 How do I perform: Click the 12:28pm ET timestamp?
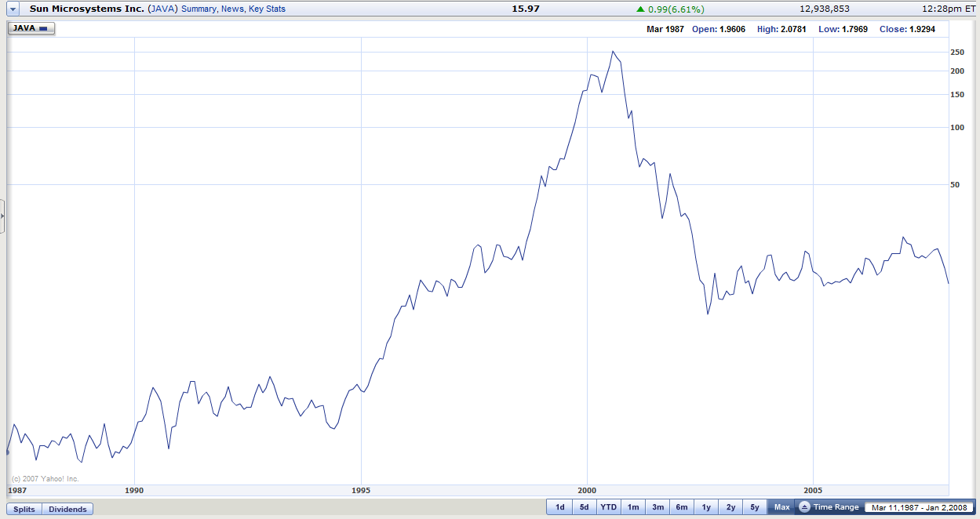(x=950, y=9)
